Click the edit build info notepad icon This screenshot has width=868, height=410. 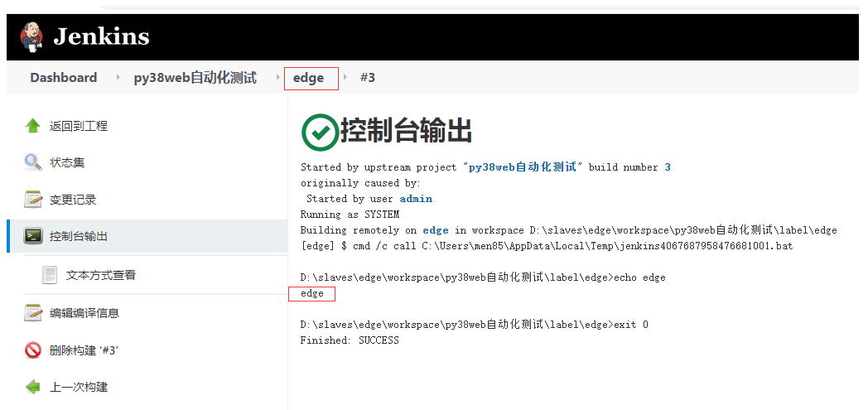[33, 313]
